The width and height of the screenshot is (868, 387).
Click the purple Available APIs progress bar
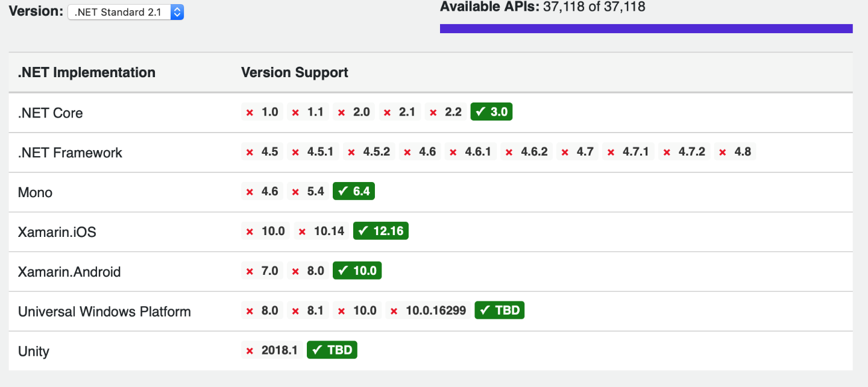646,28
